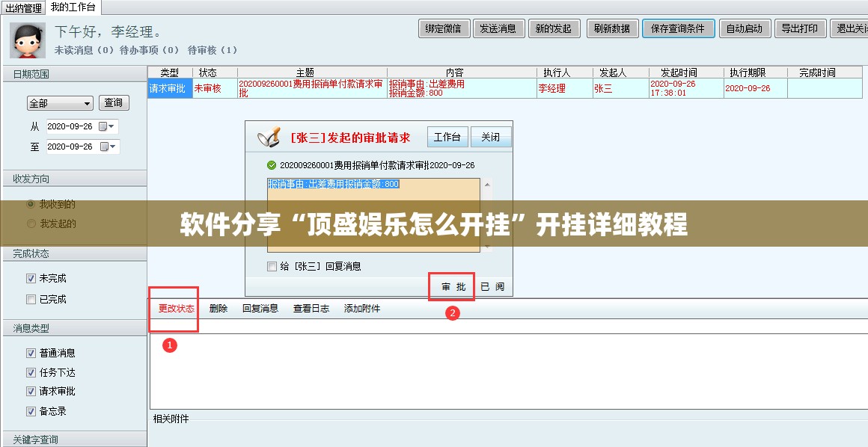
Task: Click 回复消息 in the action bar
Action: pyautogui.click(x=260, y=309)
